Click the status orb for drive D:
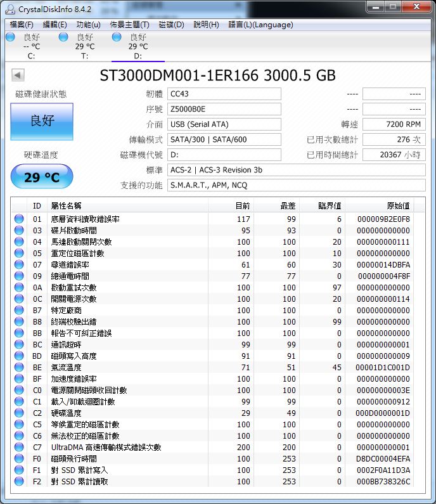The image size is (436, 504). (117, 37)
